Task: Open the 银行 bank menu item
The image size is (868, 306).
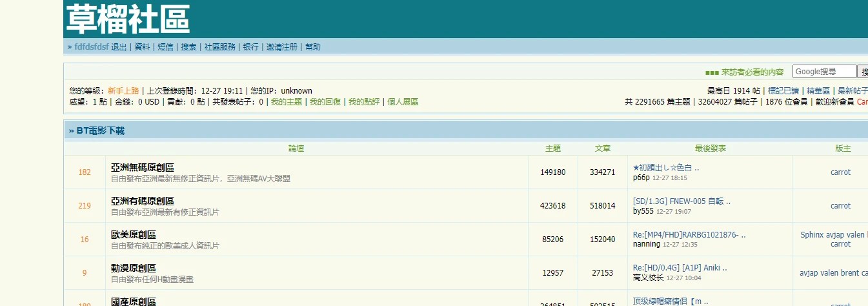Action: click(x=251, y=47)
